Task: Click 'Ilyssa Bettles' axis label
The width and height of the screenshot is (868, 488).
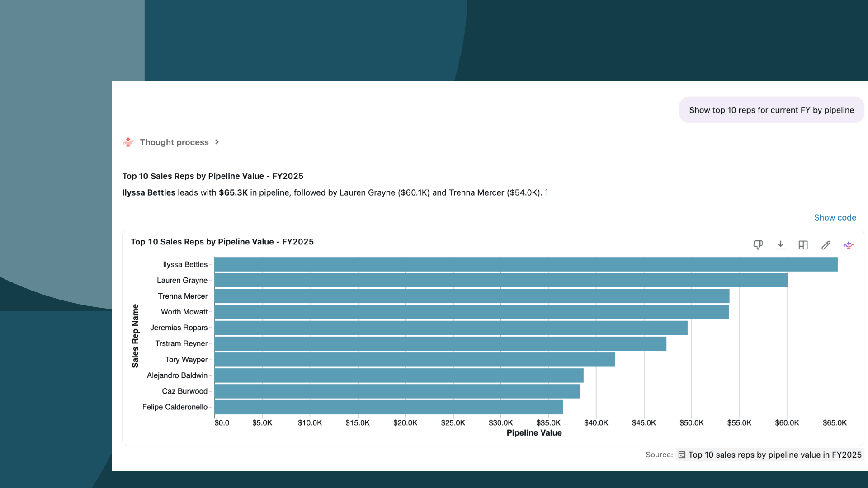Action: [185, 264]
